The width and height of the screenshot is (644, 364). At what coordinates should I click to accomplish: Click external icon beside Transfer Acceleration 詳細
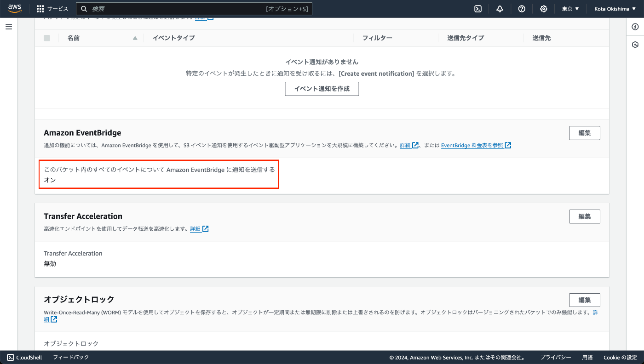(x=206, y=229)
